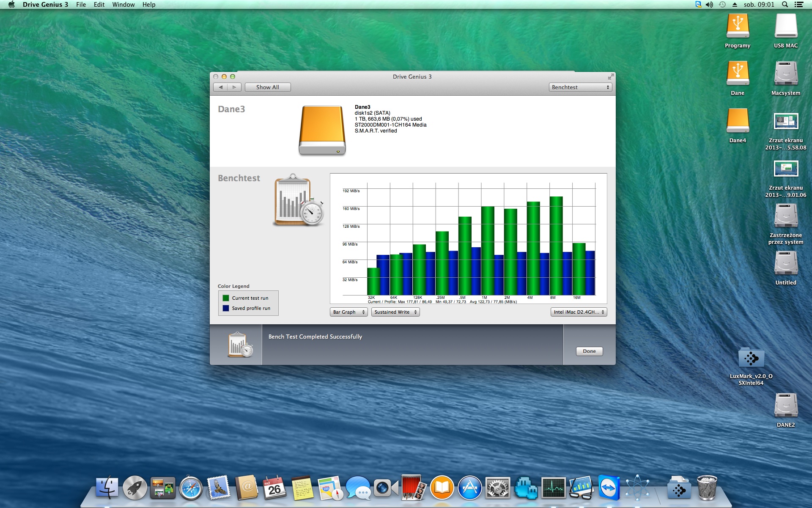812x508 pixels.
Task: Open Launchpad from the Dock
Action: [x=135, y=488]
